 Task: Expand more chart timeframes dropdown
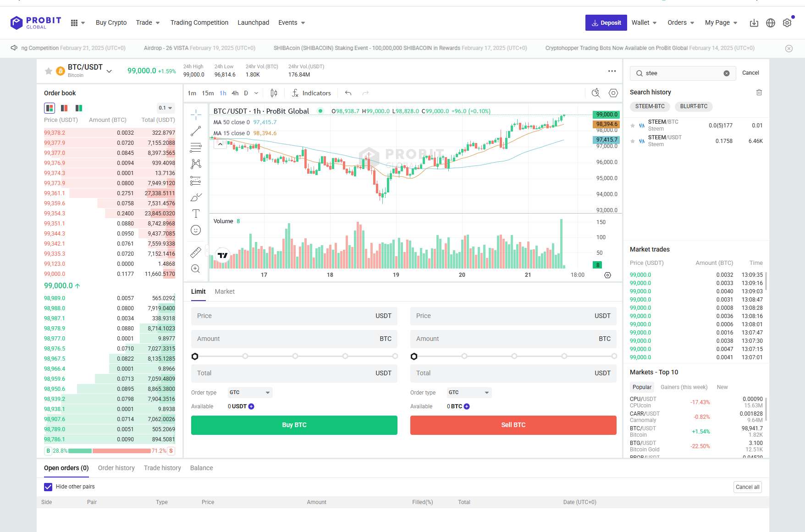click(256, 93)
